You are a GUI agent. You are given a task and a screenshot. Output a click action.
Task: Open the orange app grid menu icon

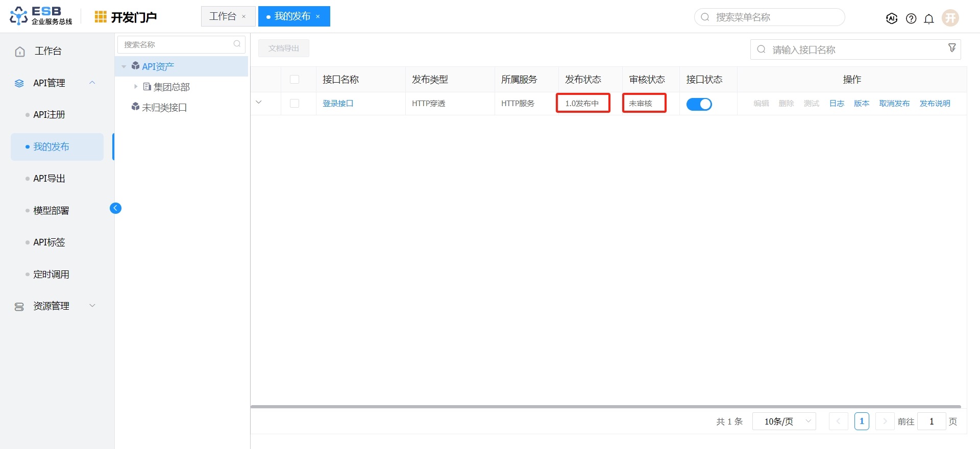coord(101,17)
